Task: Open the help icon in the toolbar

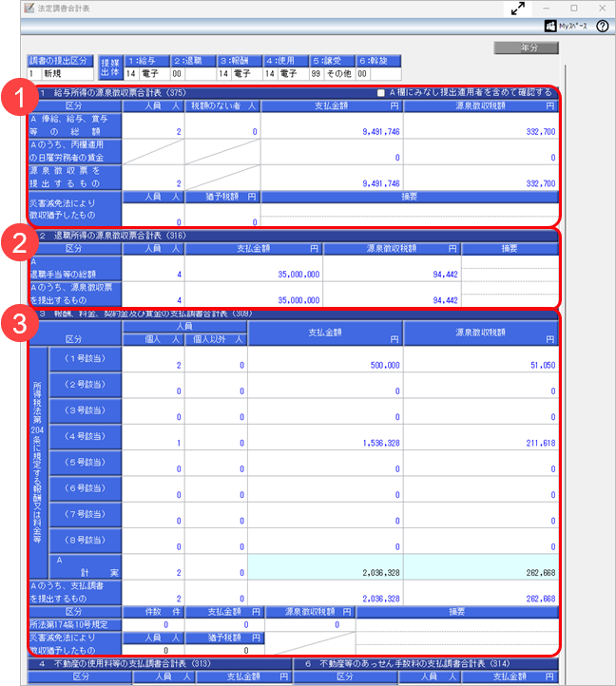Action: click(603, 27)
